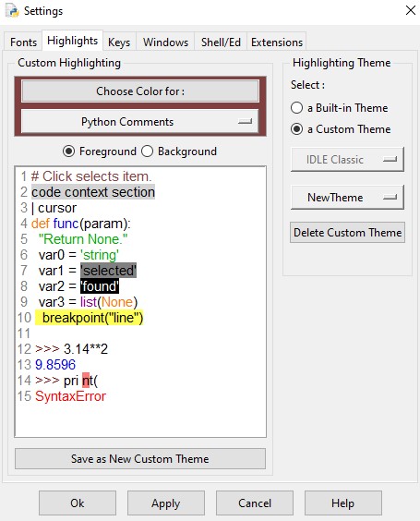The image size is (420, 521).
Task: Click the Choose Color for button
Action: 140,91
